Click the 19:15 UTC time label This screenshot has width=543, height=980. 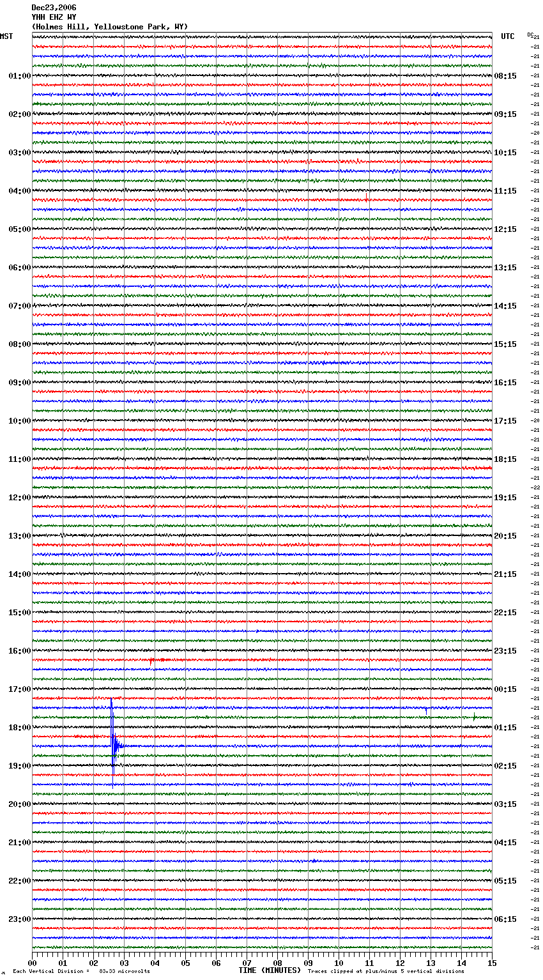505,498
